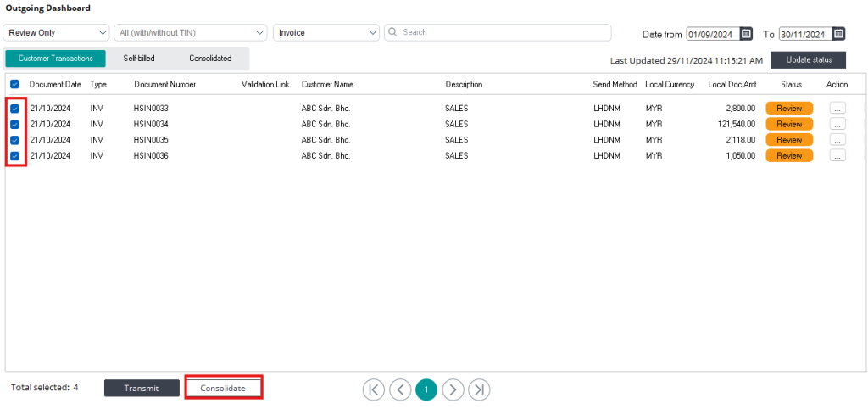Click amount 2,118.00 cell
This screenshot has height=409, width=868.
(x=741, y=140)
